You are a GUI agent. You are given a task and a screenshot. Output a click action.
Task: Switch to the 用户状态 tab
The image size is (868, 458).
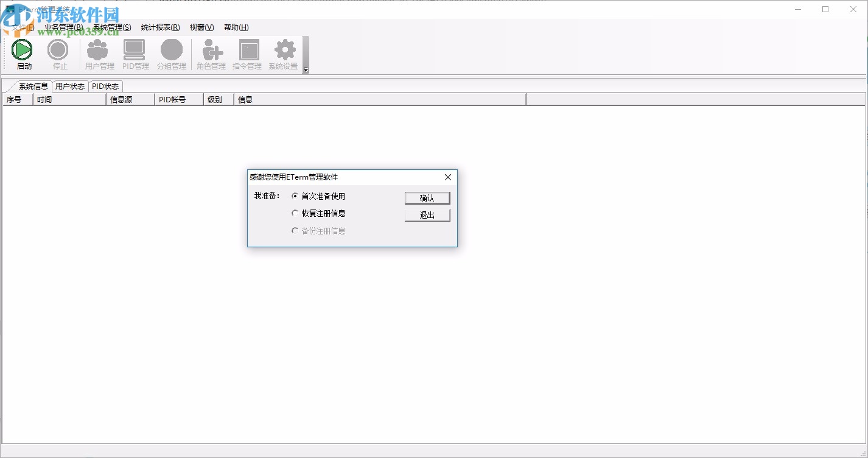[x=70, y=86]
